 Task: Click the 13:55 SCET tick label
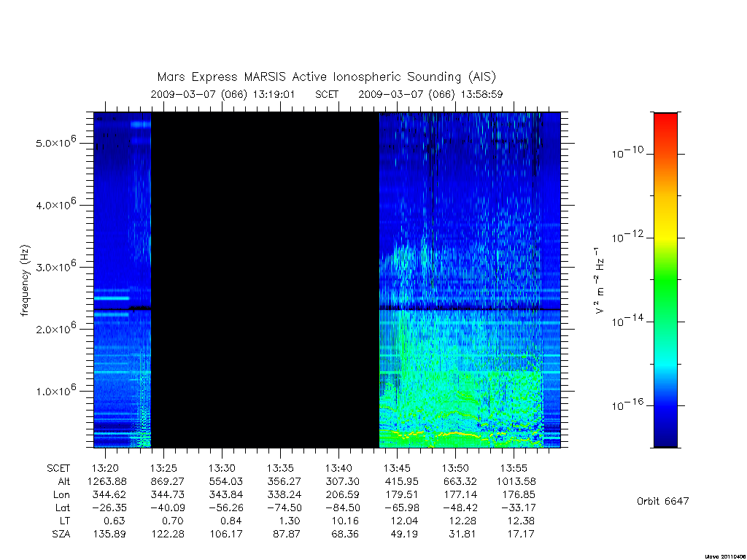tap(514, 468)
